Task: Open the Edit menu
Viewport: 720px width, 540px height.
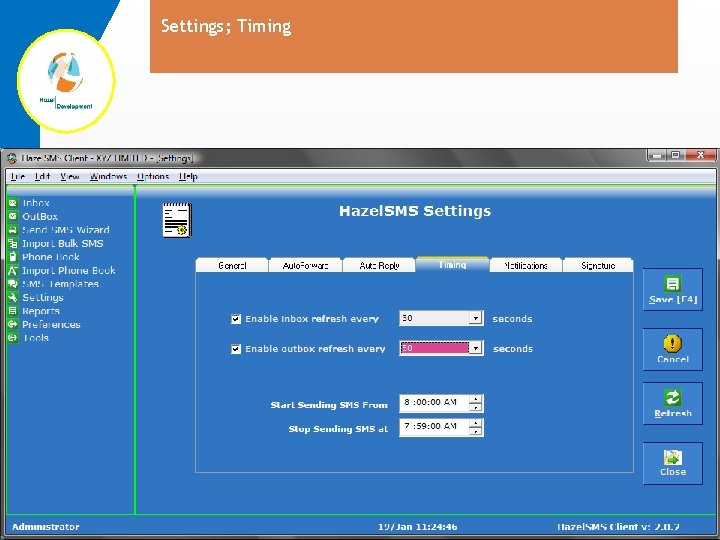Action: (42, 176)
